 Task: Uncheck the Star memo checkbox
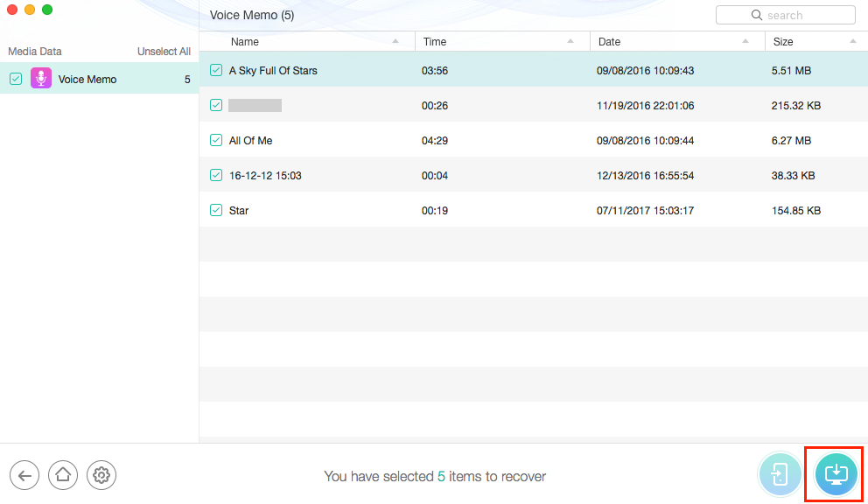216,211
